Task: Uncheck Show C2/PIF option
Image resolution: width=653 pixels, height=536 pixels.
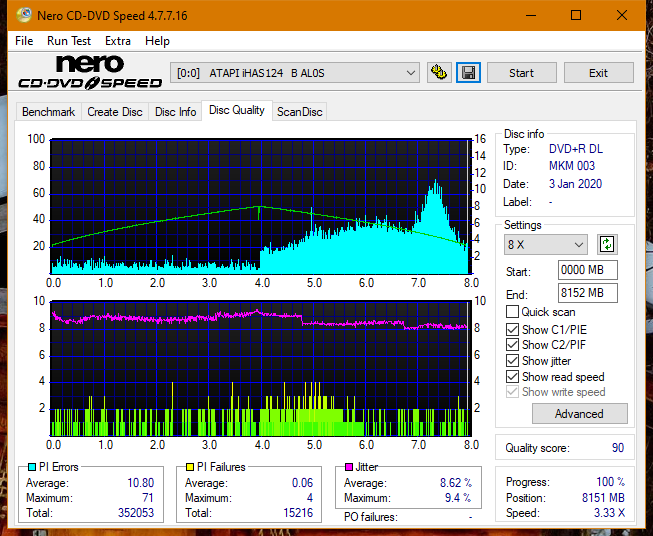Action: tap(512, 345)
